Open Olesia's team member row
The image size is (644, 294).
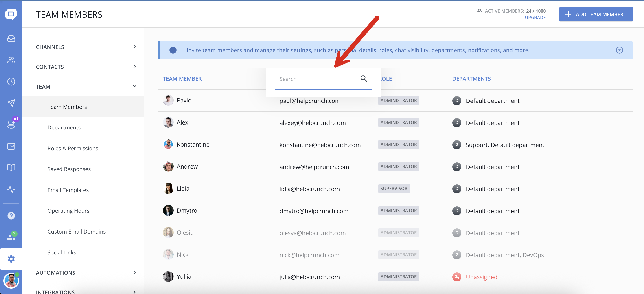pyautogui.click(x=395, y=233)
